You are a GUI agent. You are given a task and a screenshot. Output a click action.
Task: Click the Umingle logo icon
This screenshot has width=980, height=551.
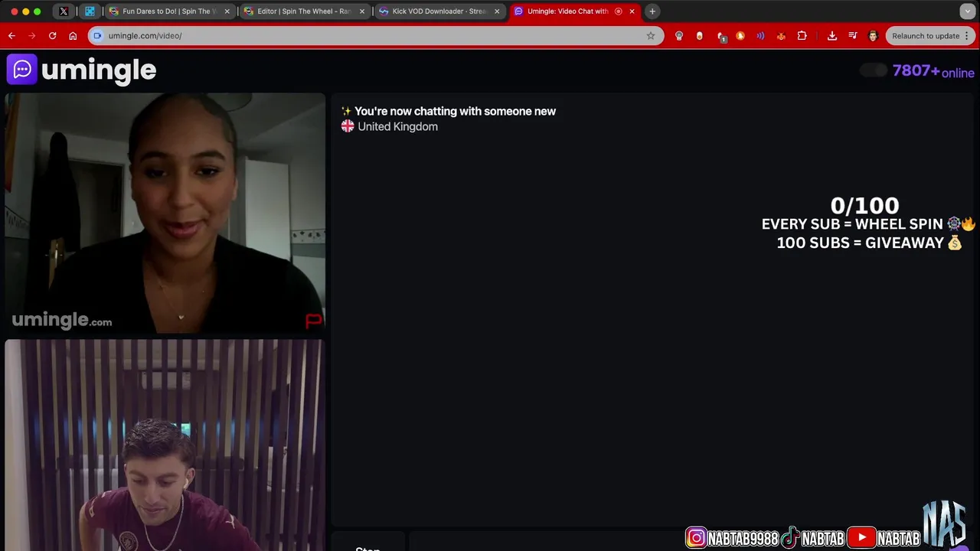22,70
